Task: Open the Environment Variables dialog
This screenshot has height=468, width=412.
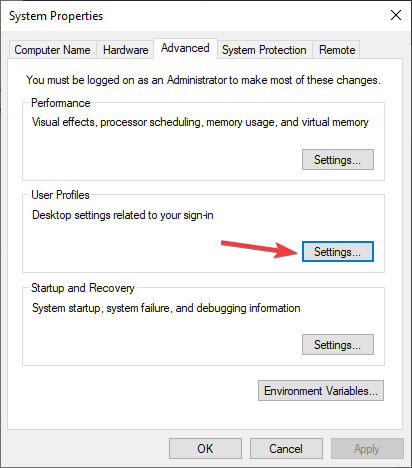Action: [321, 391]
